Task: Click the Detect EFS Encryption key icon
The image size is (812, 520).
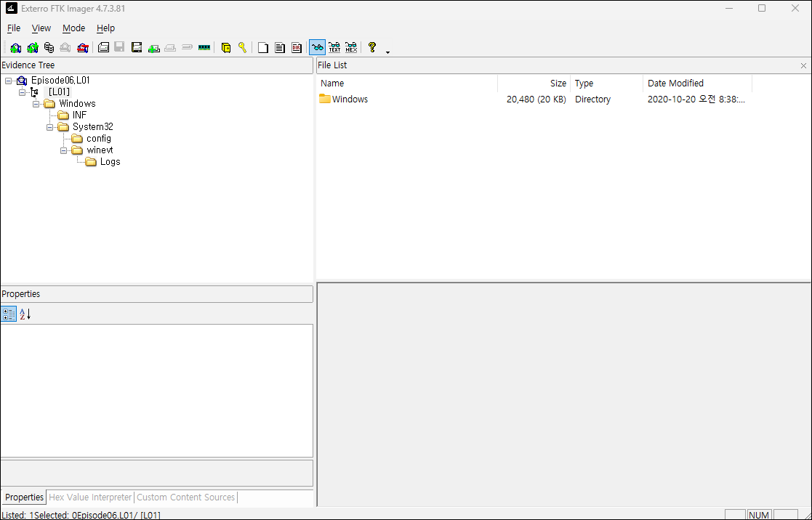Action: click(x=242, y=48)
